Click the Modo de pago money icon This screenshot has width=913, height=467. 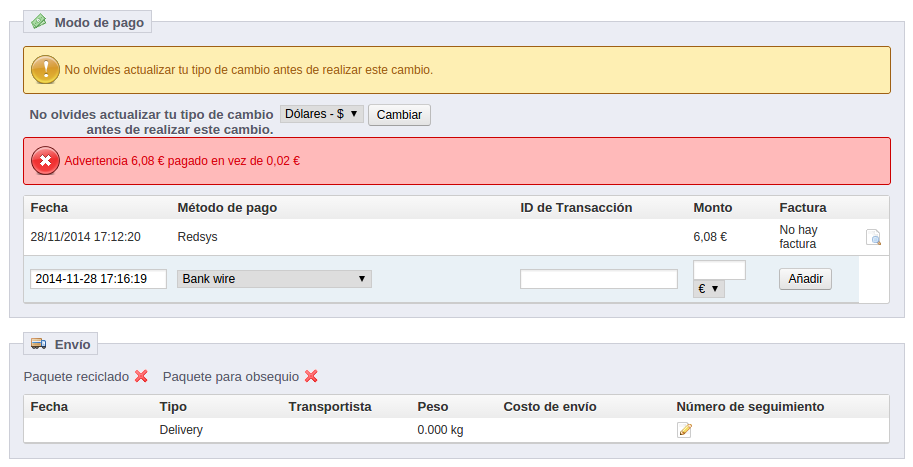click(39, 21)
